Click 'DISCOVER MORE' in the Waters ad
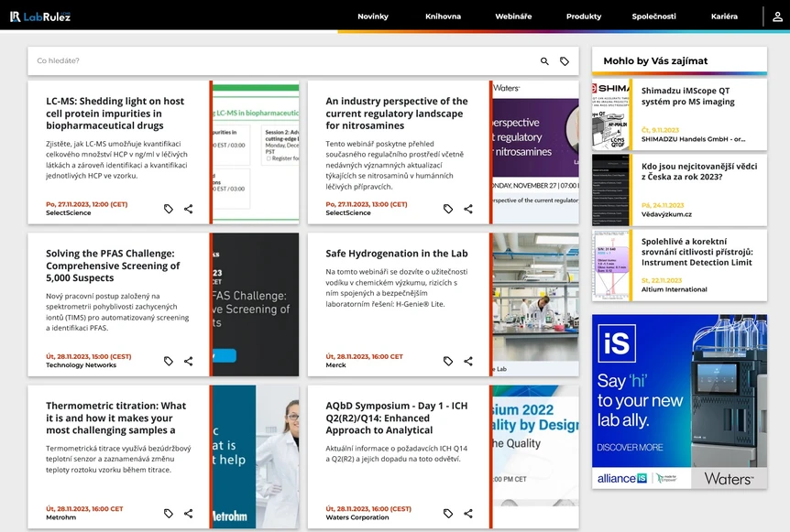Screen dimensions: 790x532 pyautogui.click(x=630, y=447)
